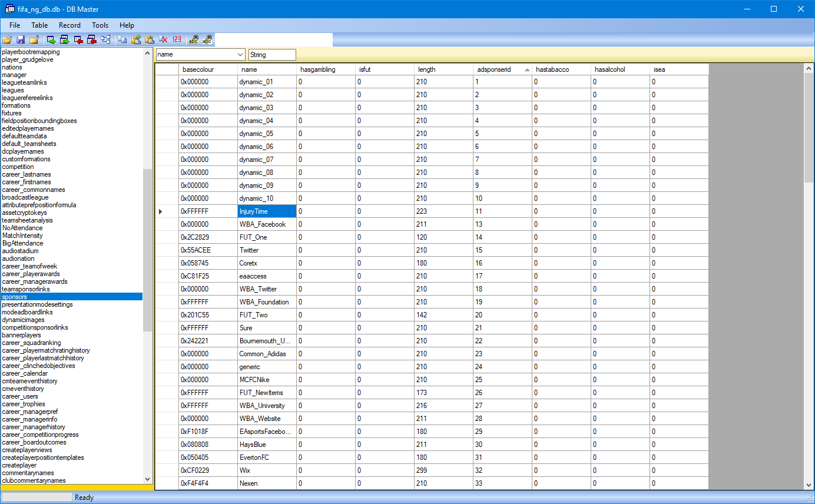Click data grid scrollbar down arrow
This screenshot has width=815, height=504.
pyautogui.click(x=809, y=485)
